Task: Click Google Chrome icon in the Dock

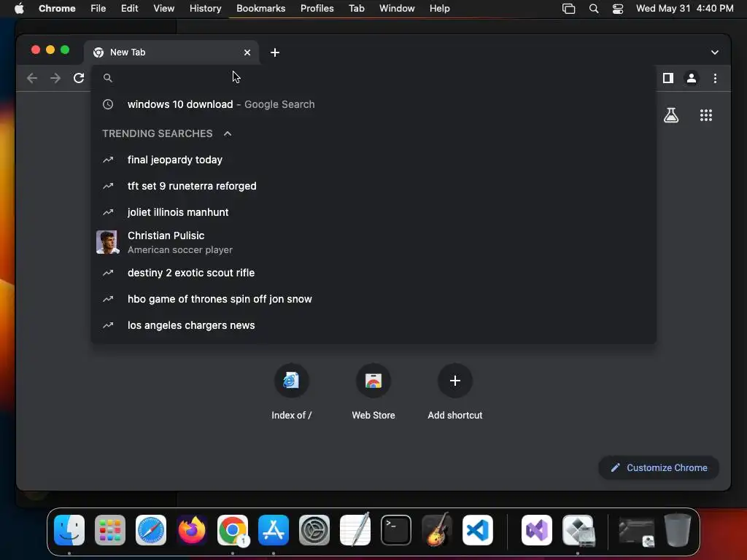Action: pyautogui.click(x=233, y=530)
